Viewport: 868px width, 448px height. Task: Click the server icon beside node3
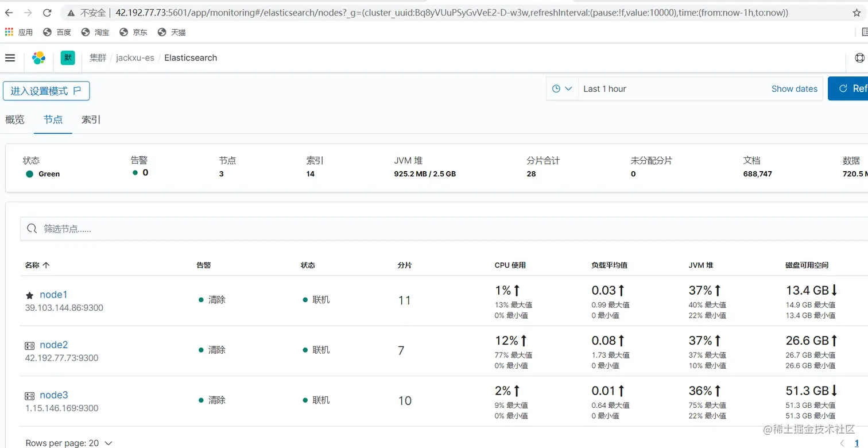[x=30, y=396]
